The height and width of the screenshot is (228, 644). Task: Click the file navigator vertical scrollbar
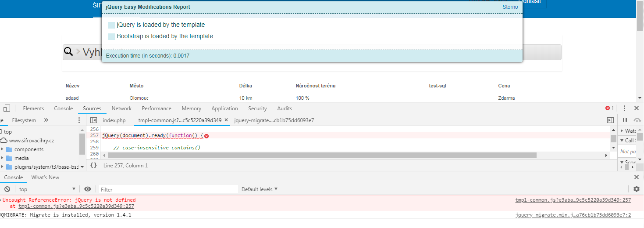(82, 144)
